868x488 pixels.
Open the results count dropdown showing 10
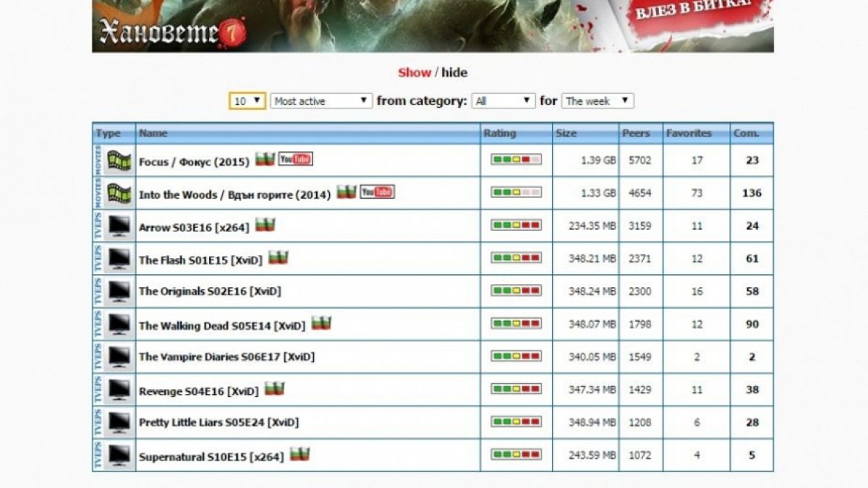tap(247, 101)
